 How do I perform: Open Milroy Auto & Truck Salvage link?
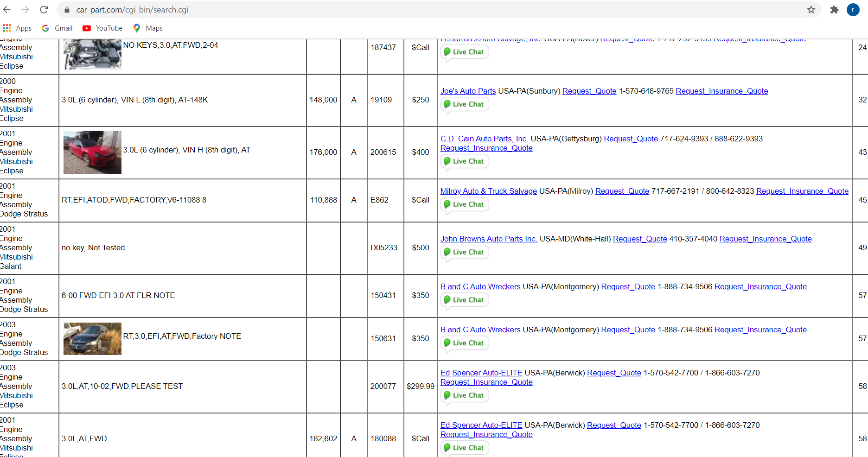489,191
